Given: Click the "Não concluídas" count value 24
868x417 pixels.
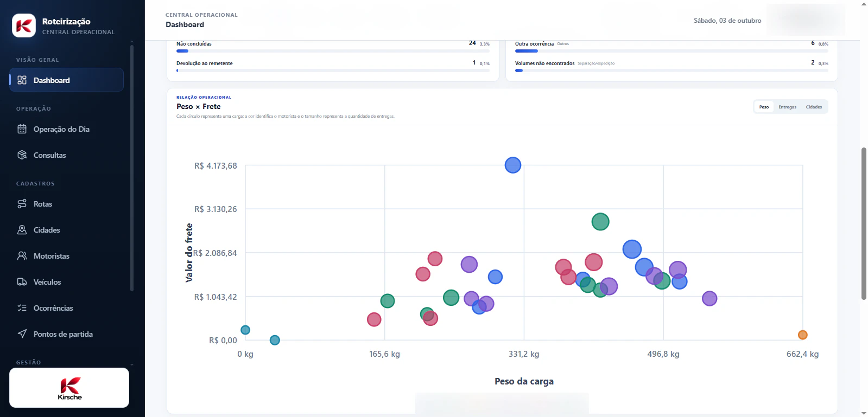Looking at the screenshot, I should click(x=472, y=43).
